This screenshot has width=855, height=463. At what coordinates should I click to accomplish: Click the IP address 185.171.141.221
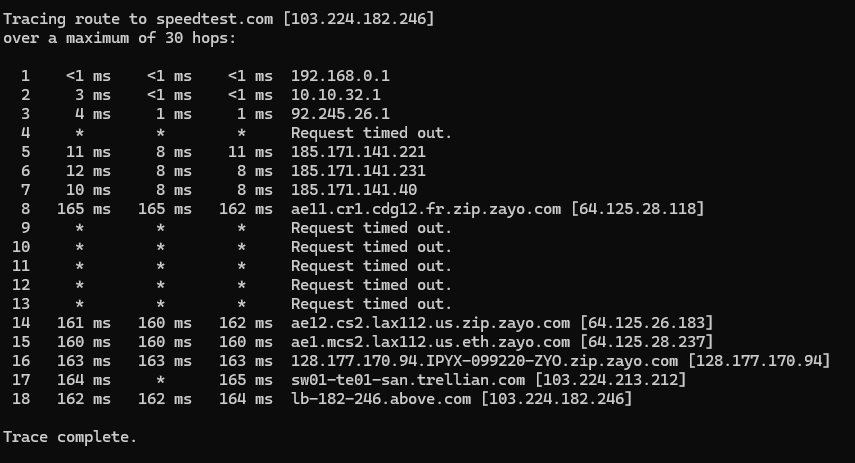click(x=358, y=152)
